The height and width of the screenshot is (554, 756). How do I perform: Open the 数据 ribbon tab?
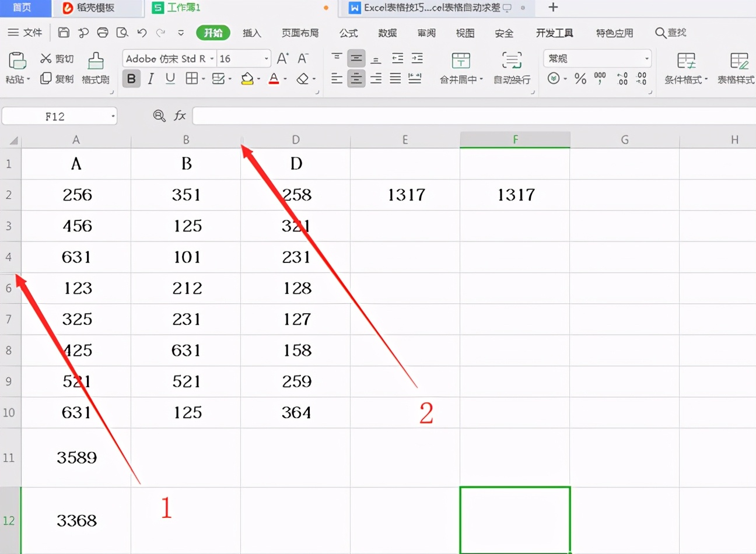coord(387,33)
